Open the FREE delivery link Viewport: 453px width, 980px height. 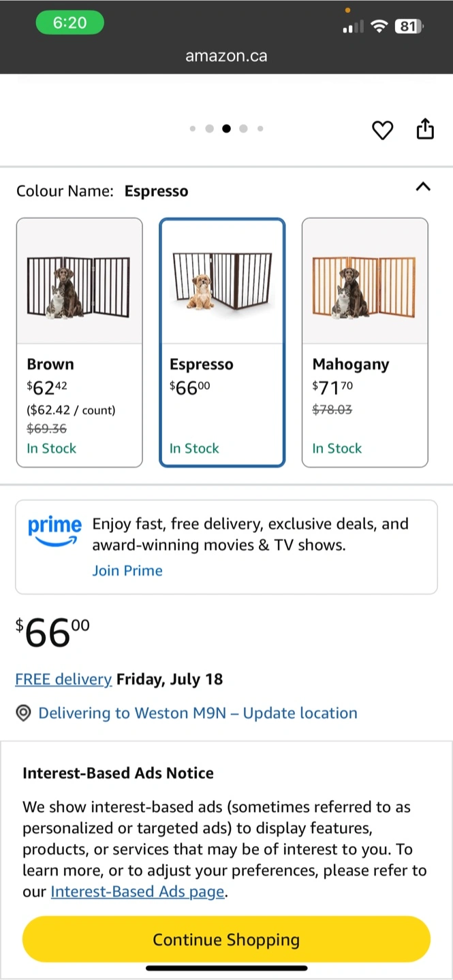point(63,679)
